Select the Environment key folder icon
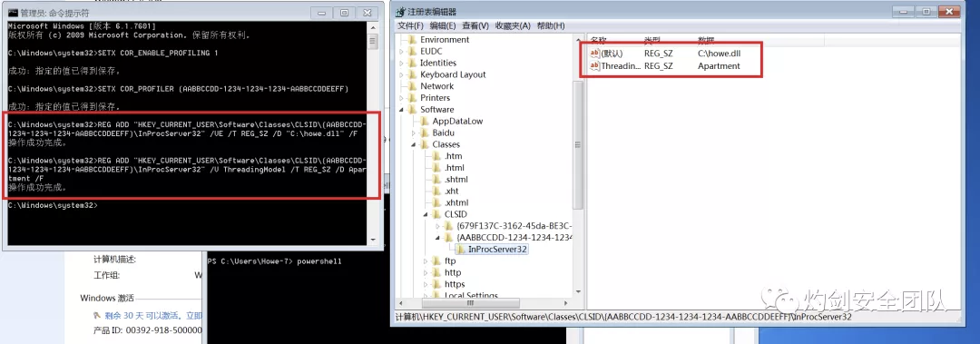The width and height of the screenshot is (980, 344). tap(413, 39)
